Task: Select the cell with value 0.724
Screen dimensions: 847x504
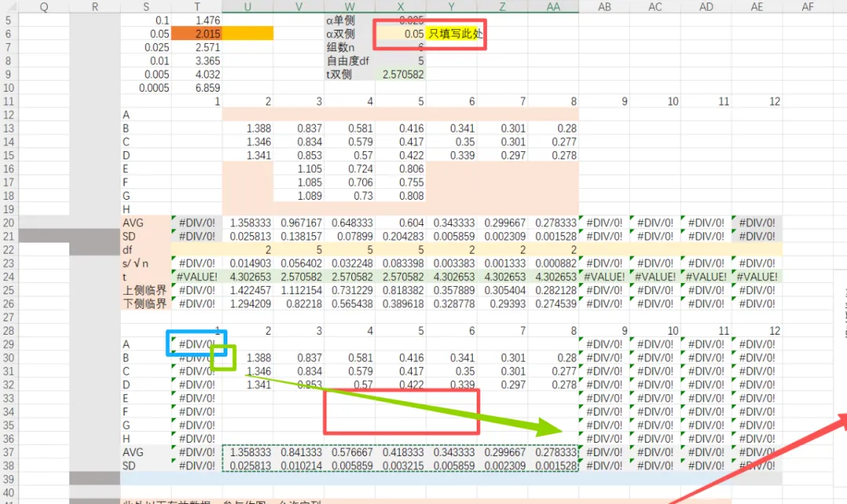Action: 350,169
